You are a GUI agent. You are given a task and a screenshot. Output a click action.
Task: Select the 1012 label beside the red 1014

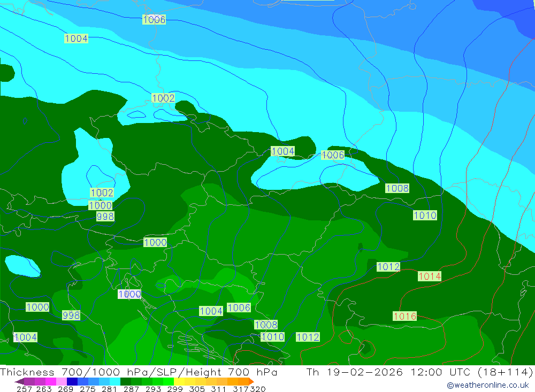388,266
